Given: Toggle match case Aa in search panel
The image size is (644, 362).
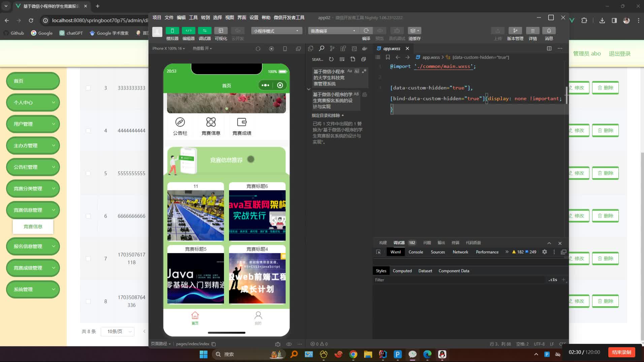Looking at the screenshot, I should tap(350, 71).
